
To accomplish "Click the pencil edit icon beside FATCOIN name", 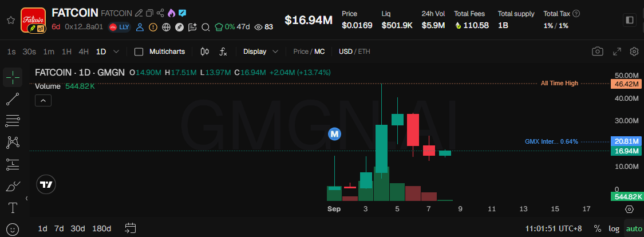I will [x=139, y=13].
